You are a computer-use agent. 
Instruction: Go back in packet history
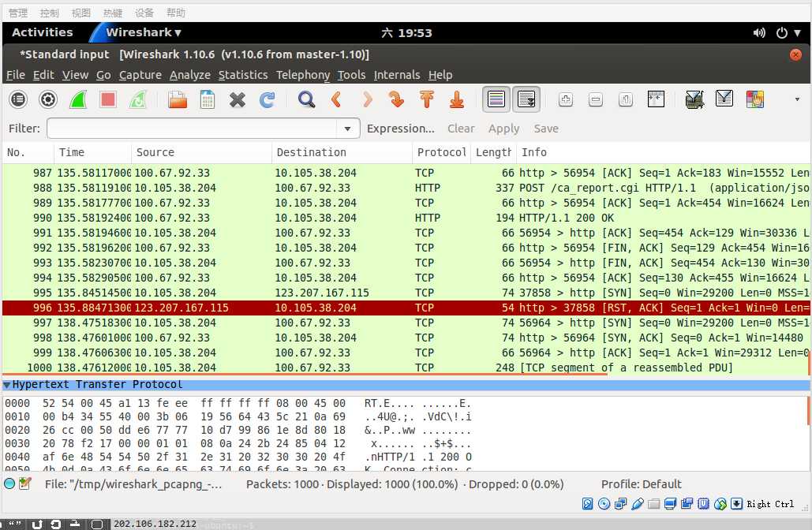[337, 99]
